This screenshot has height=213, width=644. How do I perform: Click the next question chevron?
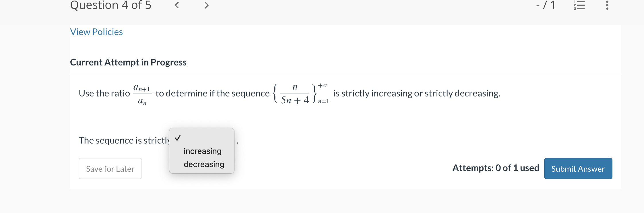(x=206, y=5)
